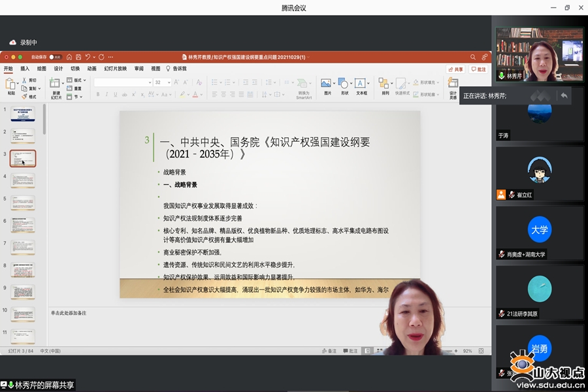Click the Home icon in title bar
This screenshot has width=588, height=392.
coord(69,57)
